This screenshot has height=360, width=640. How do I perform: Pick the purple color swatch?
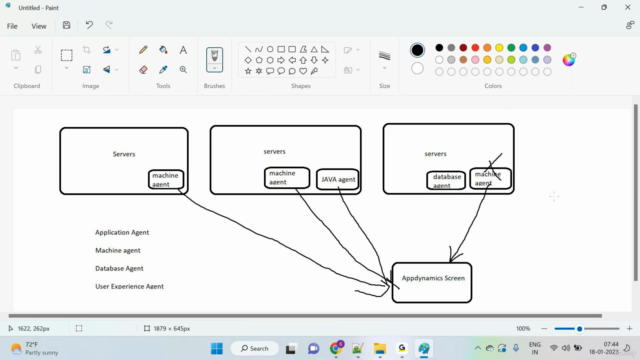(547, 48)
